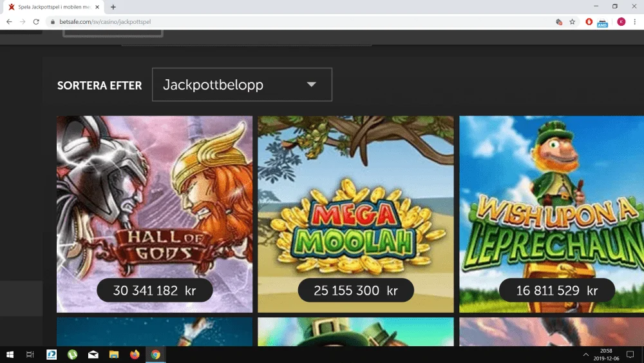Viewport: 644px width, 363px height.
Task: Open File Explorer on the taskbar
Action: [114, 355]
